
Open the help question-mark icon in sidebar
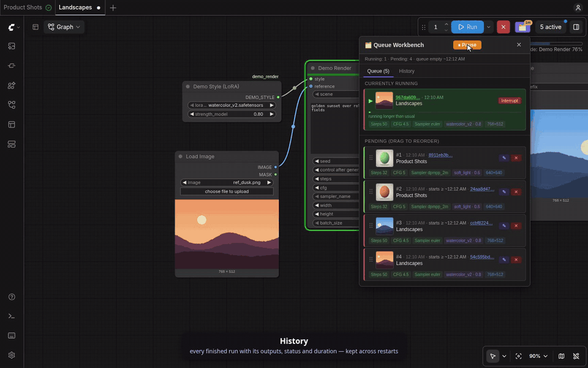coord(12,297)
